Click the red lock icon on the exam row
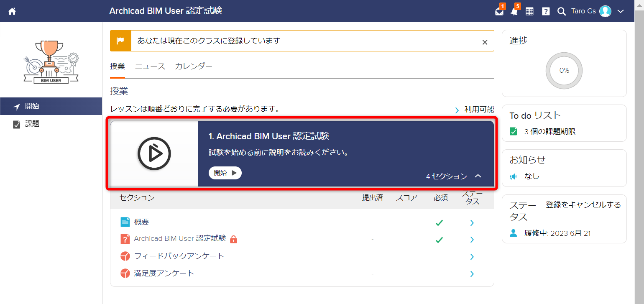This screenshot has height=304, width=644. coord(234,239)
